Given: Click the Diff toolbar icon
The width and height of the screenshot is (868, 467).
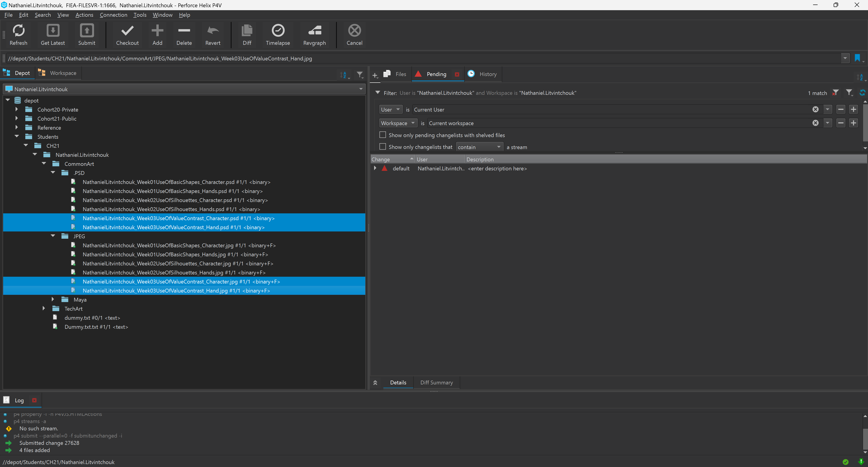Looking at the screenshot, I should click(x=247, y=31).
